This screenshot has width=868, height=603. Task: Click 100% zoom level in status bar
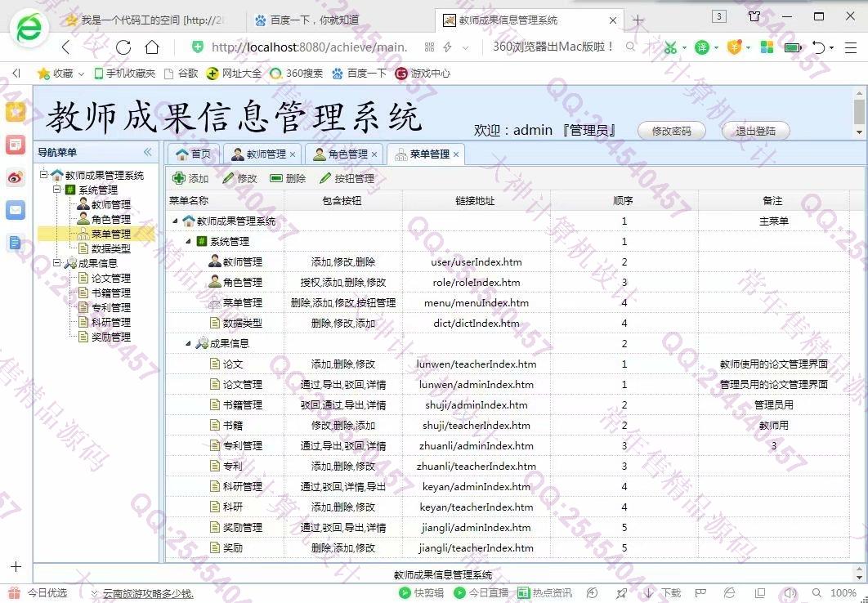tap(843, 593)
